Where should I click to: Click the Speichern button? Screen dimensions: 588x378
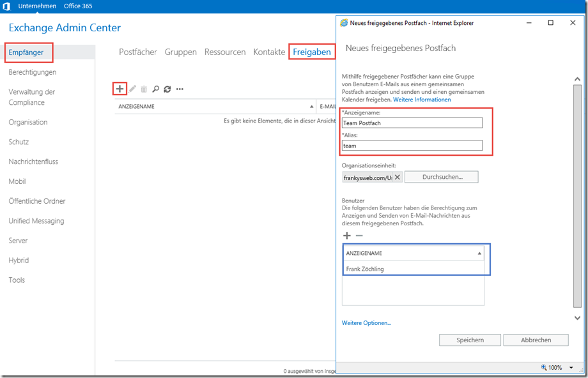tap(470, 340)
